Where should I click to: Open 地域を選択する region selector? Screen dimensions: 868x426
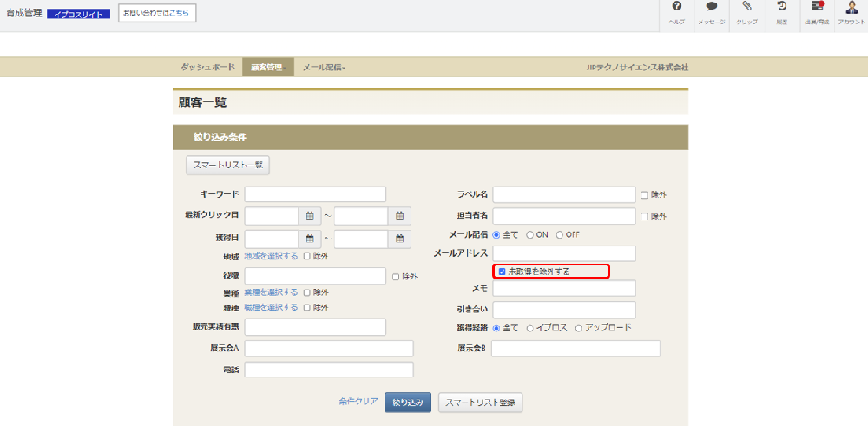click(271, 257)
